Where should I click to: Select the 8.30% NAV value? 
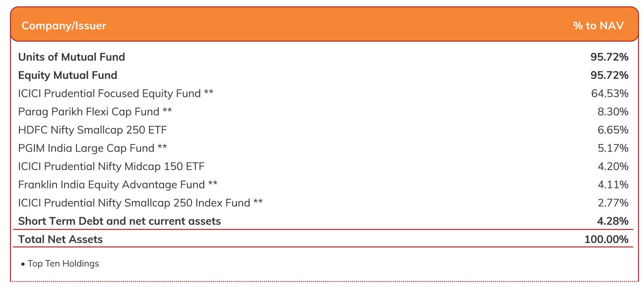click(612, 112)
